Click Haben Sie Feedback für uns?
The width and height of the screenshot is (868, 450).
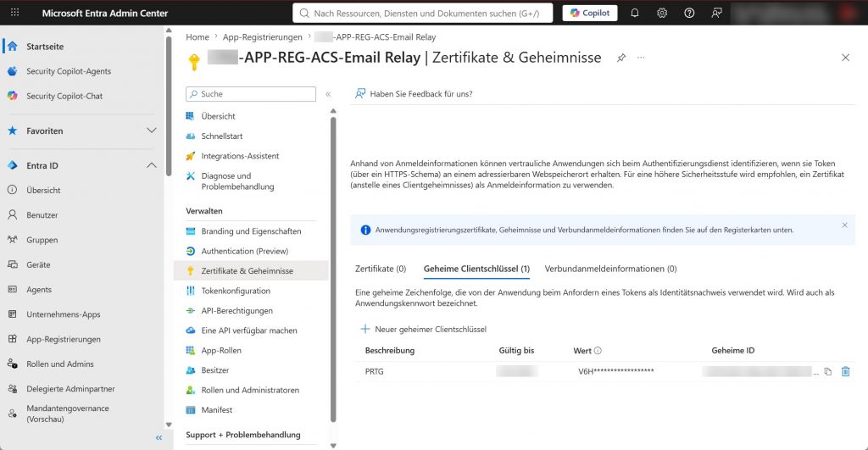click(414, 94)
